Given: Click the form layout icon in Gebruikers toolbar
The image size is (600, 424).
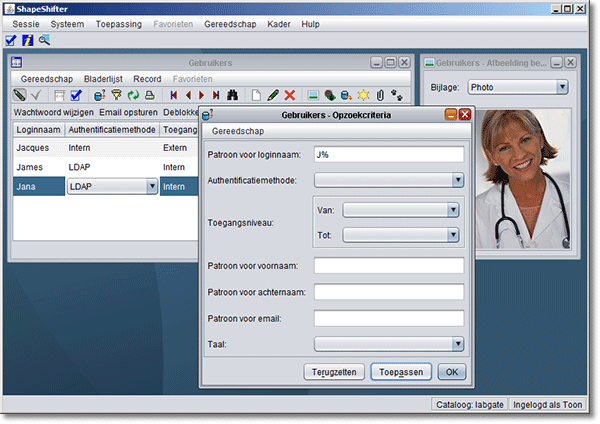Looking at the screenshot, I should coord(59,95).
